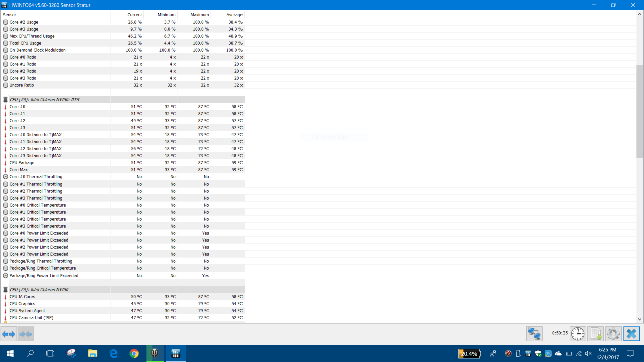Image resolution: width=644 pixels, height=362 pixels.
Task: Select the Core #2 Power Limit Exceeded row
Action: point(122,247)
